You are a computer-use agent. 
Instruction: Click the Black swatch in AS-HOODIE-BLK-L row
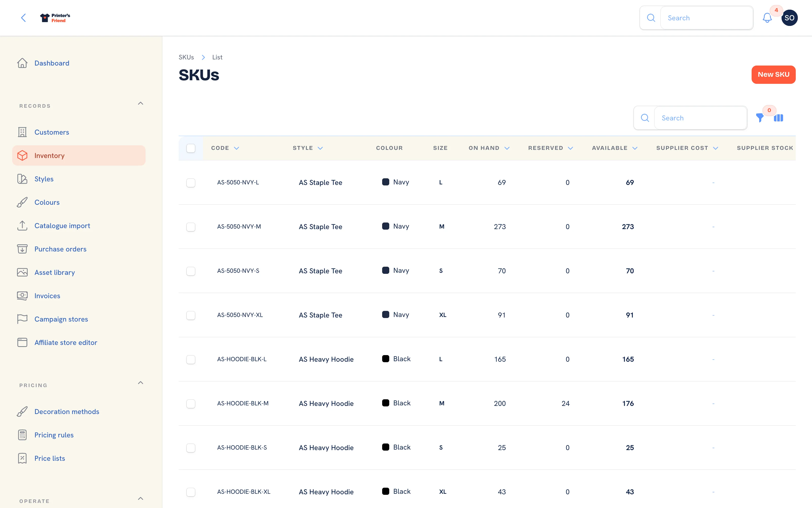pyautogui.click(x=385, y=359)
